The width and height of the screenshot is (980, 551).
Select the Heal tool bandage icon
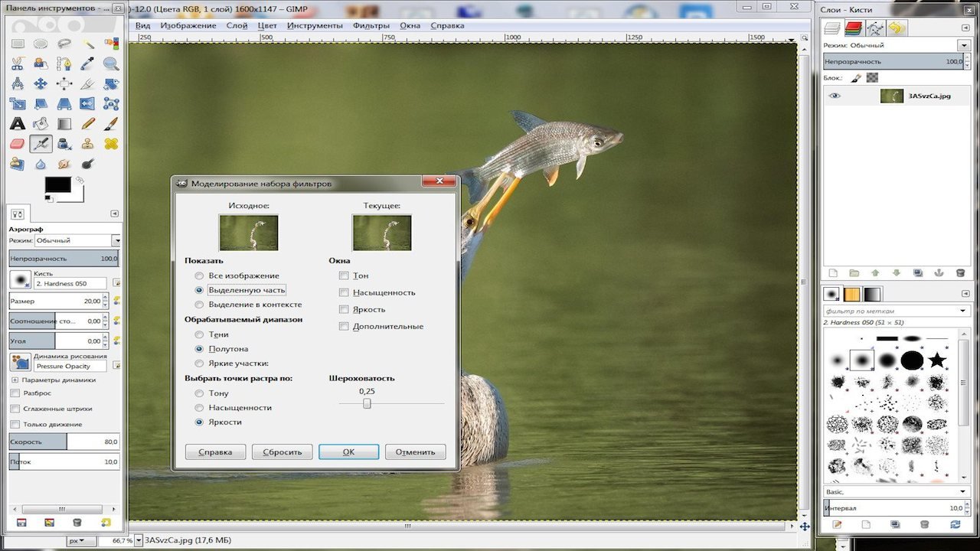tap(111, 143)
